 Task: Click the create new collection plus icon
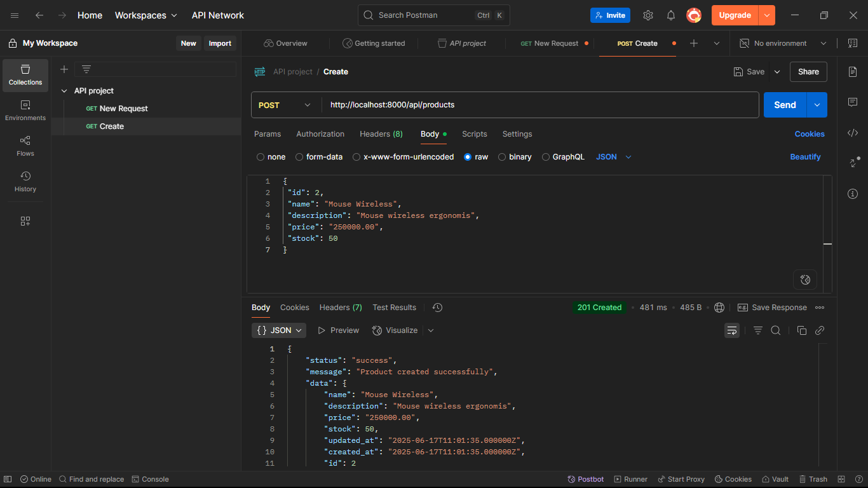(x=64, y=69)
